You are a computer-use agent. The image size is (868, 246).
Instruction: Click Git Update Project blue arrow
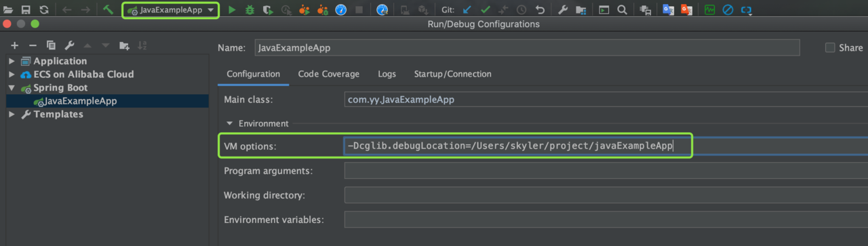click(467, 9)
